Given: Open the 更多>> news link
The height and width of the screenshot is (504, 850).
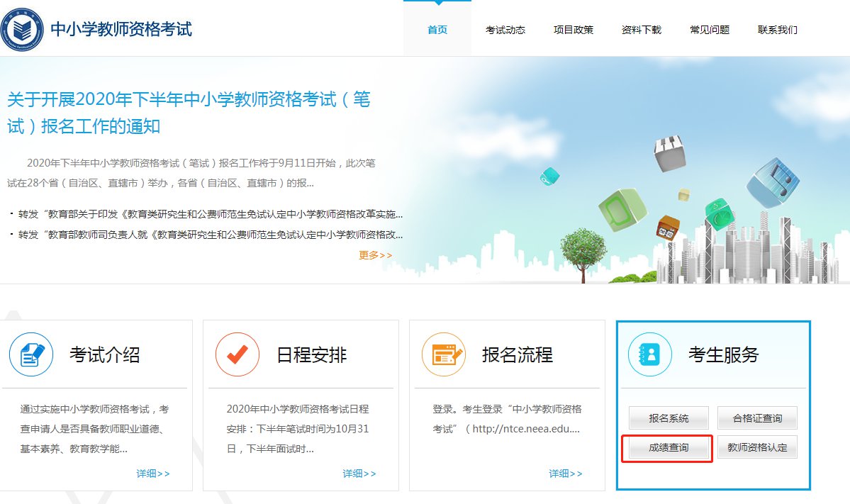Looking at the screenshot, I should pos(376,255).
